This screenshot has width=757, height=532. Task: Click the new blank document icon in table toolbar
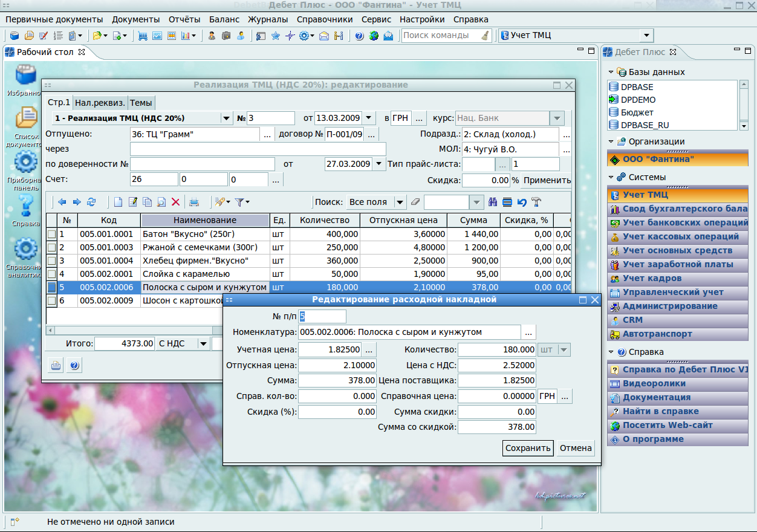[x=119, y=202]
